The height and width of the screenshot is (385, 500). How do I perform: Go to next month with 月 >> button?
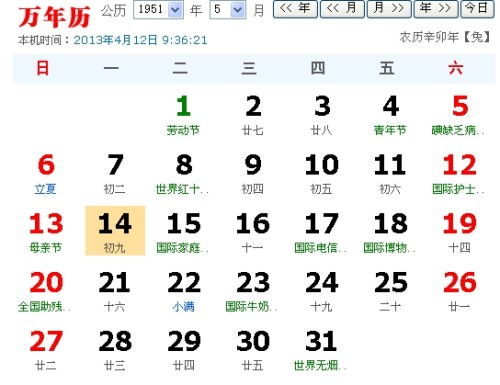389,9
